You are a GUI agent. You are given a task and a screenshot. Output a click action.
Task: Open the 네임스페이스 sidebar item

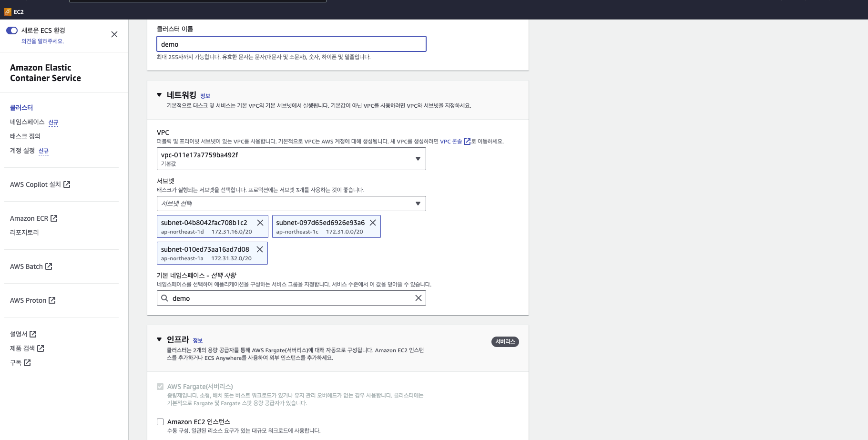click(27, 122)
